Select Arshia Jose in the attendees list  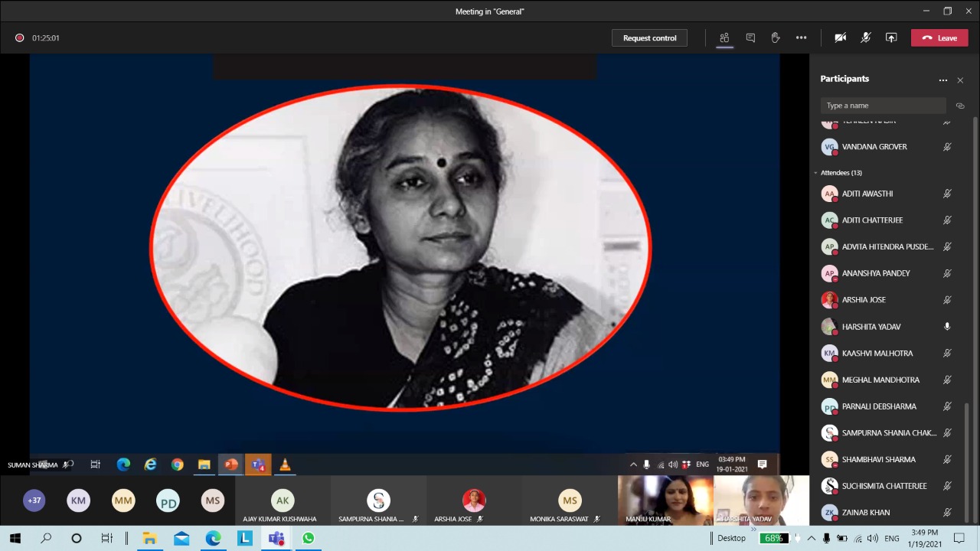[x=864, y=300]
